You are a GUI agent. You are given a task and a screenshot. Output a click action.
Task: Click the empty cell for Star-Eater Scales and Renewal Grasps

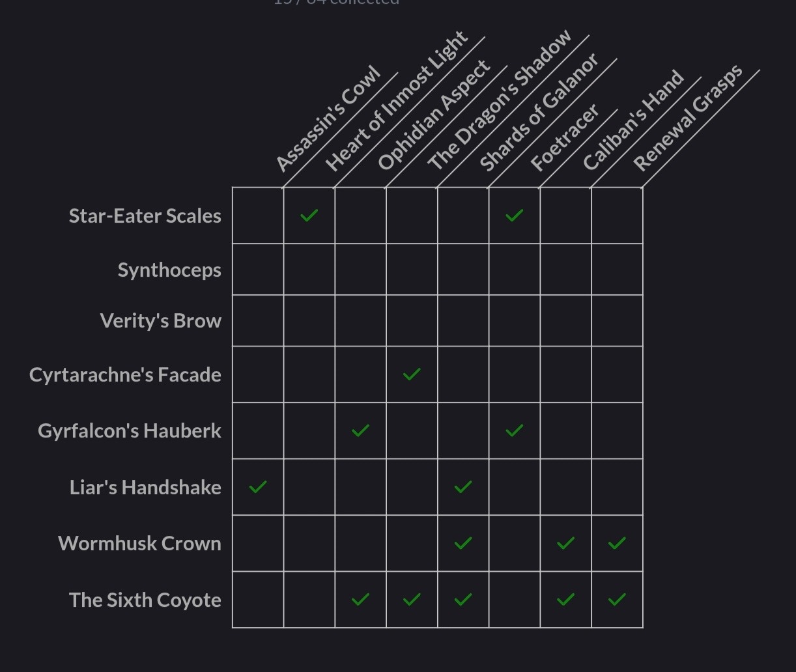(x=617, y=216)
